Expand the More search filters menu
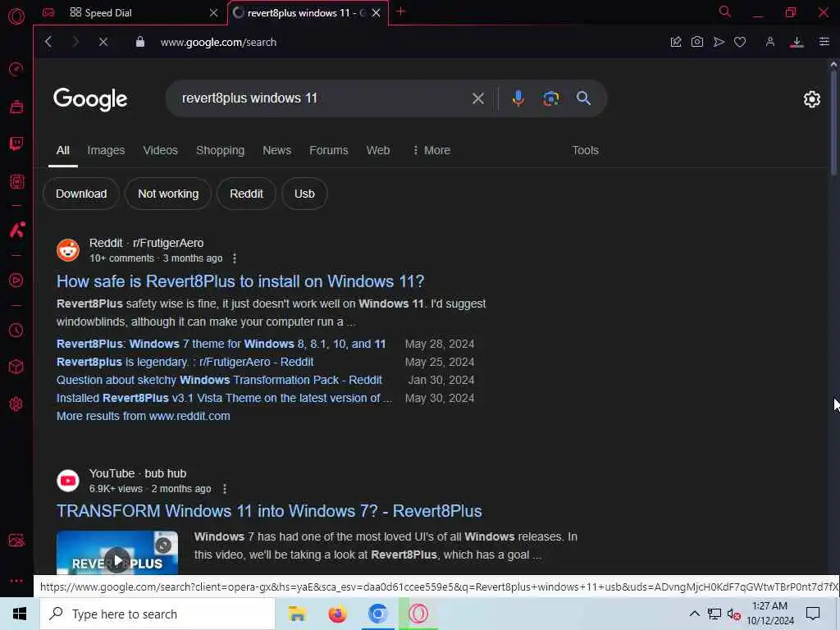This screenshot has height=630, width=840. coord(431,151)
